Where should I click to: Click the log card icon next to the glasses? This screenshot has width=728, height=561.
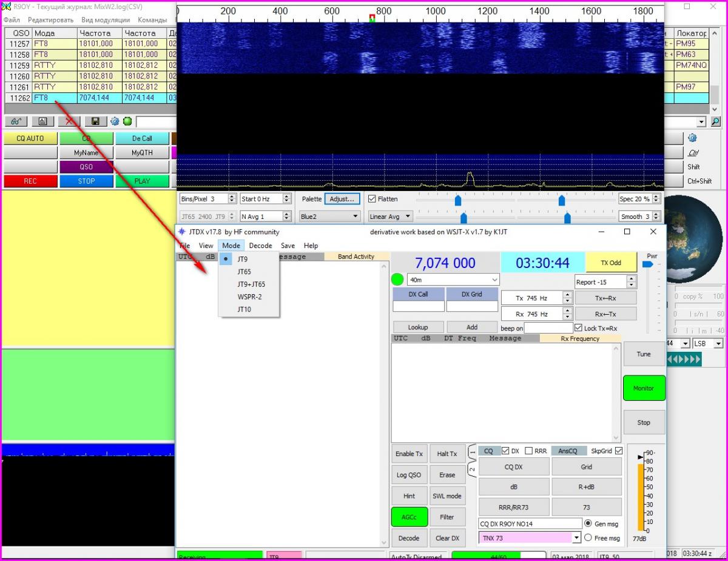(42, 121)
